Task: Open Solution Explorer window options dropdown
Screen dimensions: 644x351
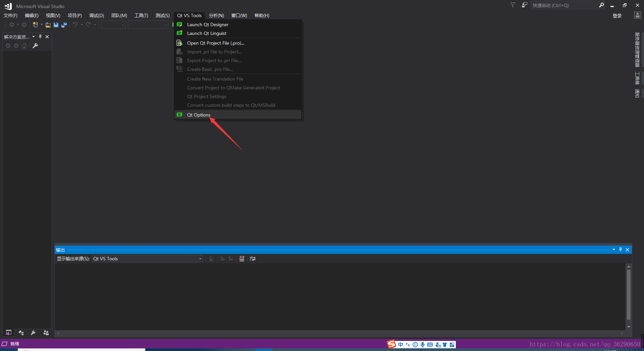Action: click(34, 37)
